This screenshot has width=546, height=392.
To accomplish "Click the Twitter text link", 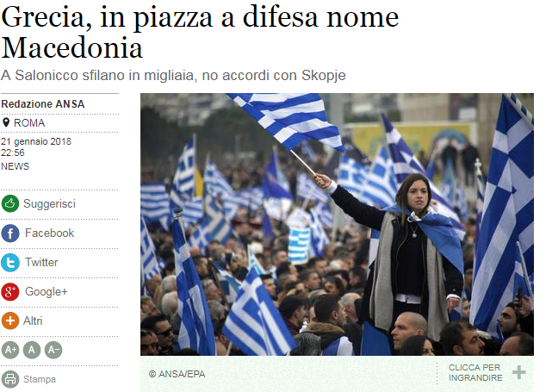I will pyautogui.click(x=41, y=263).
